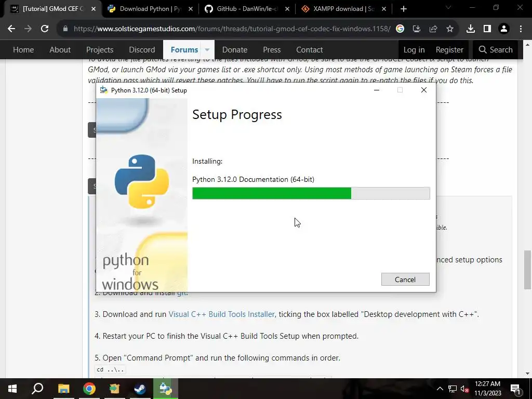This screenshot has height=399, width=532.
Task: Open the network tray icon
Action: 453,389
